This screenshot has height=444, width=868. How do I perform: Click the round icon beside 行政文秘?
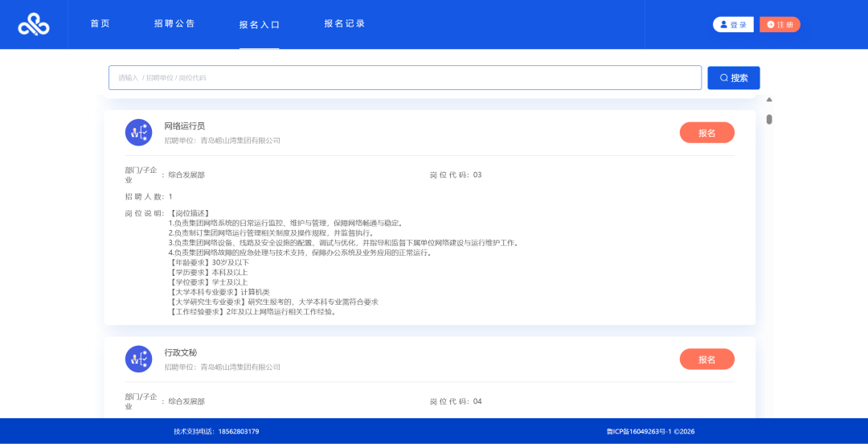(138, 360)
